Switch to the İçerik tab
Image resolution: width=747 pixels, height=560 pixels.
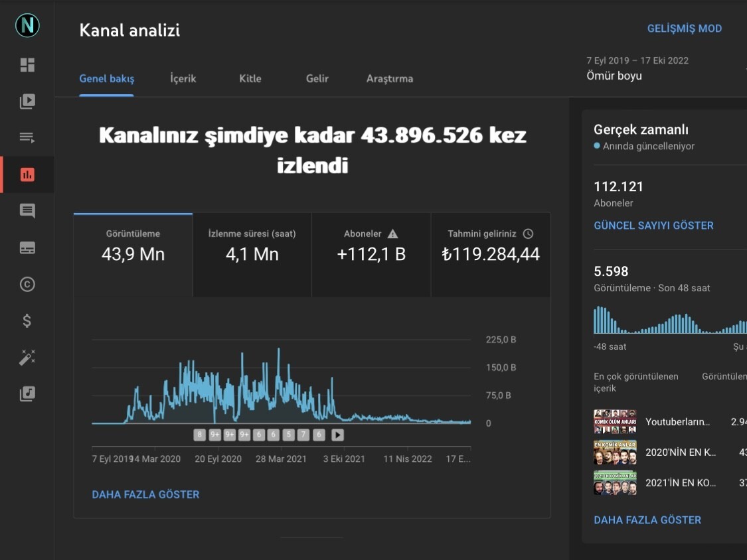183,78
